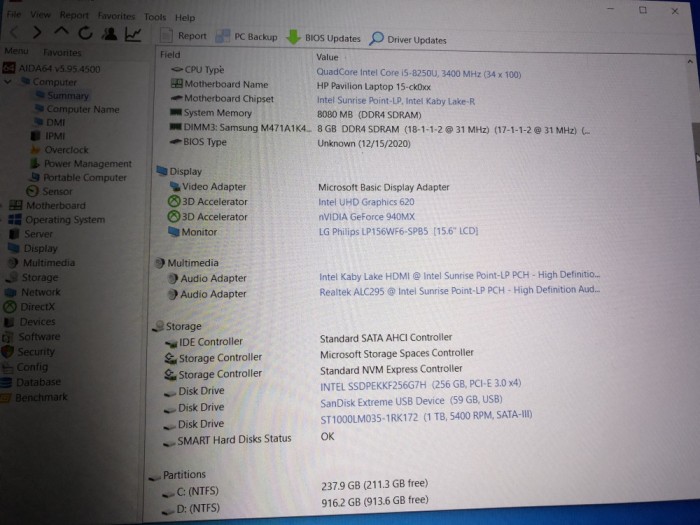This screenshot has width=700, height=525.
Task: Open the Report menu
Action: [x=74, y=15]
